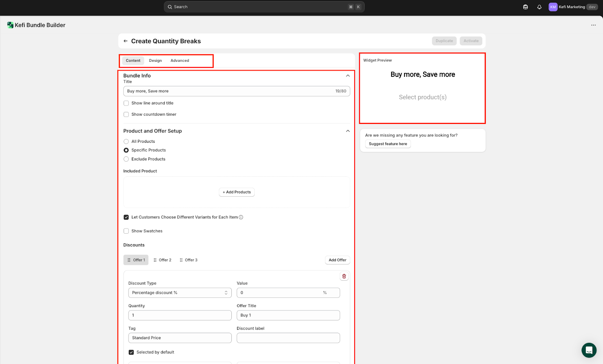Click the Kefi Bundle Builder logo
The image size is (603, 364).
10,25
